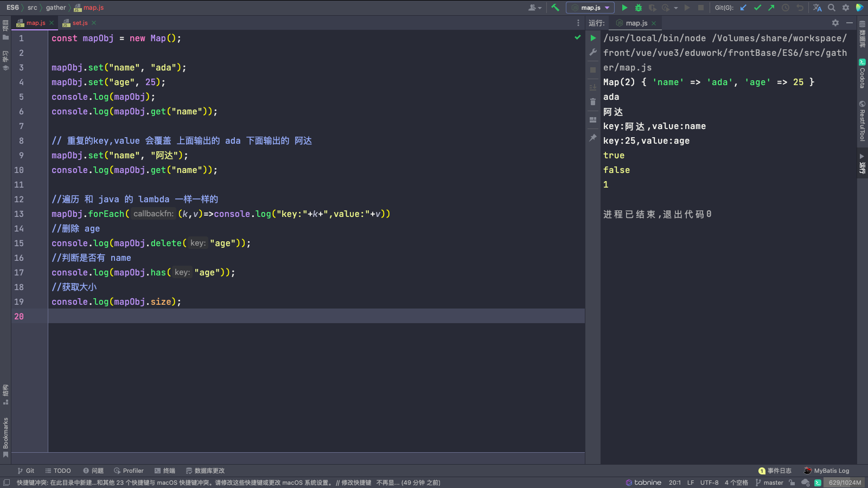The width and height of the screenshot is (868, 488).
Task: Toggle the read-only lock icon in status bar
Action: pyautogui.click(x=792, y=483)
